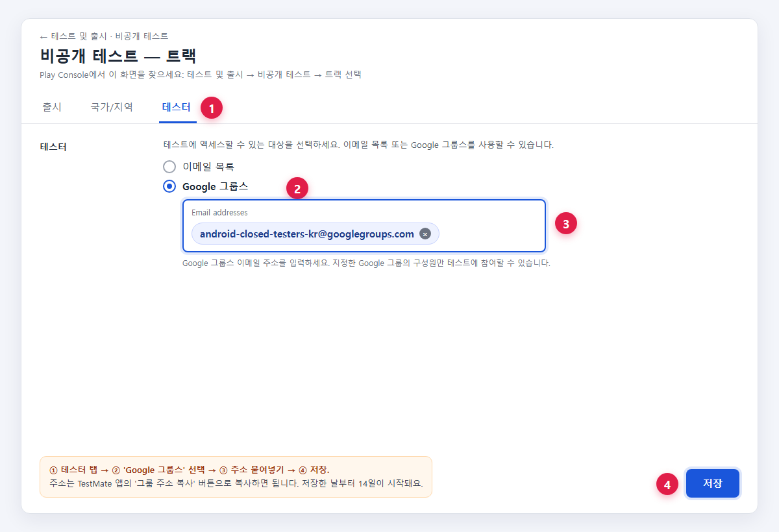Save changes with the 저장 button
This screenshot has width=779, height=532.
[x=713, y=483]
